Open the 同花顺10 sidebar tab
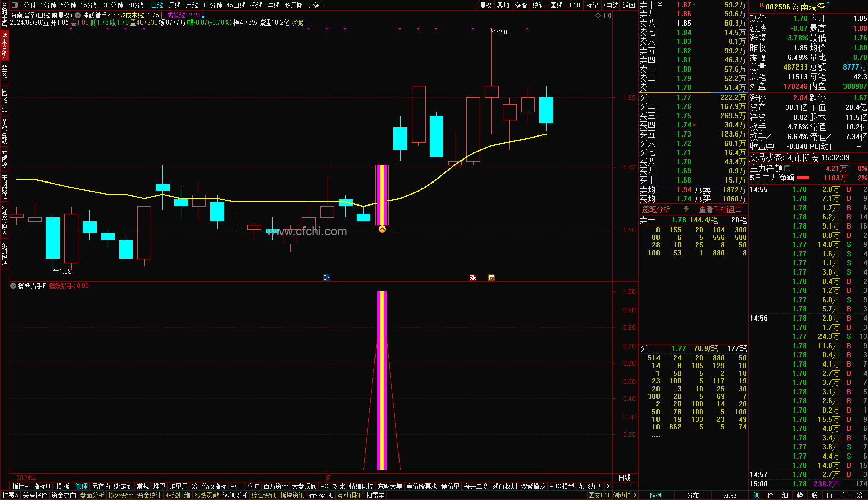868x500 pixels. click(4, 101)
